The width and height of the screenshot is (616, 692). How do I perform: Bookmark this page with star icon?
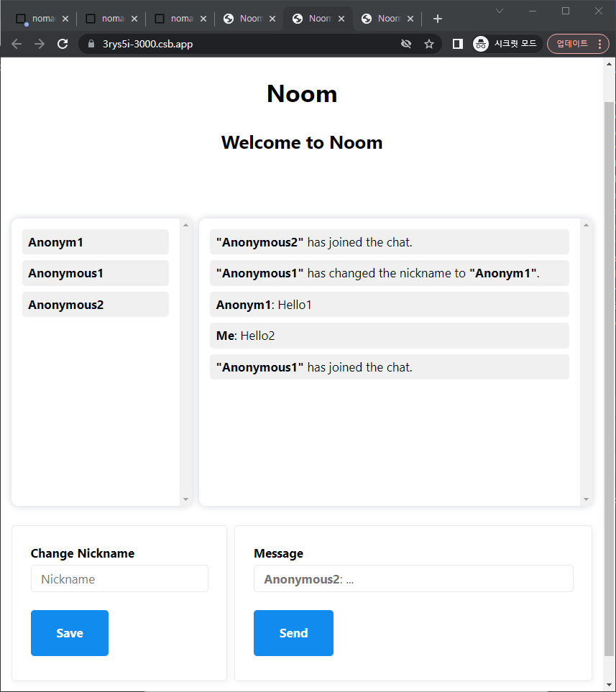pos(429,44)
